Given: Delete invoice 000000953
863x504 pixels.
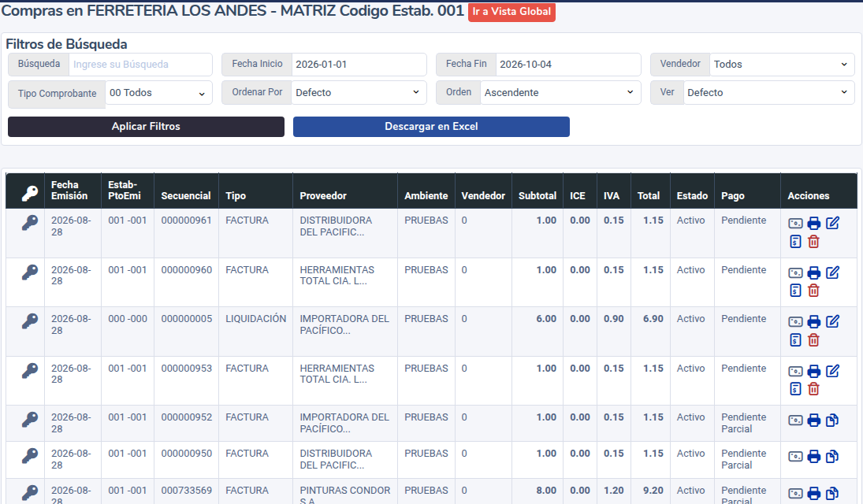Looking at the screenshot, I should point(813,388).
